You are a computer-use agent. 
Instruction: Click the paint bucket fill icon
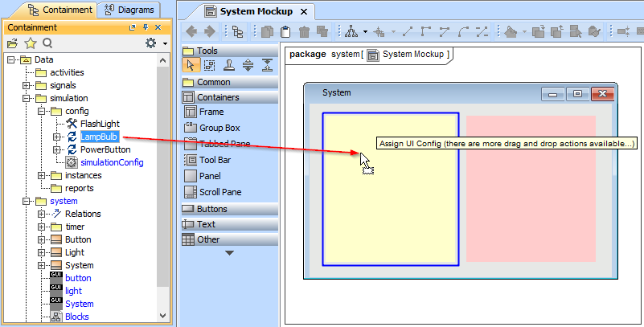click(x=511, y=31)
